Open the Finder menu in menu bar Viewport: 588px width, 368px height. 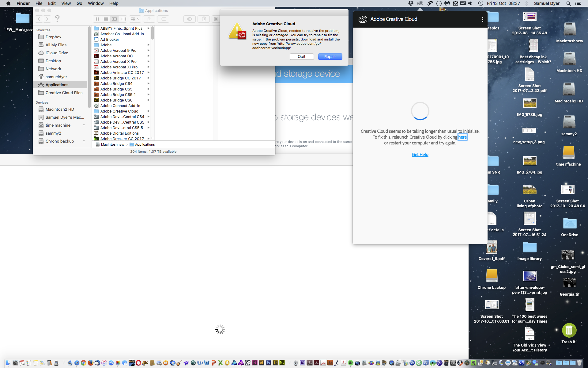click(x=23, y=3)
